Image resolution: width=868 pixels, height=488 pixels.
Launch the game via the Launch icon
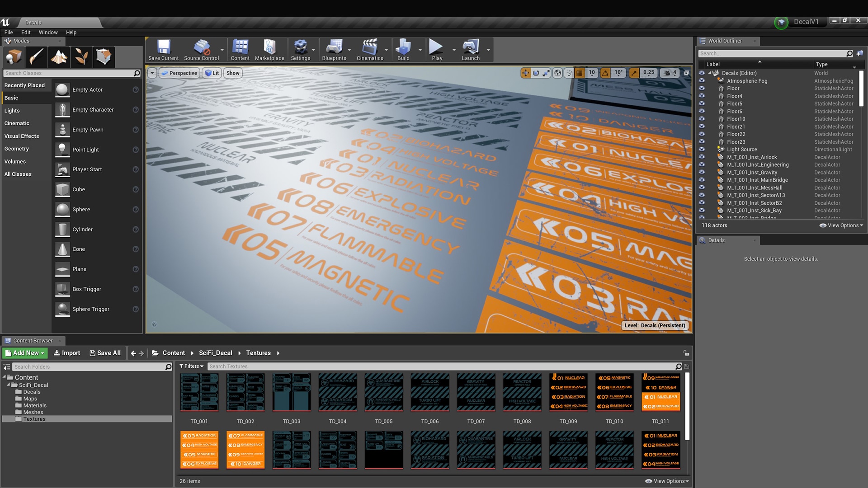click(471, 47)
